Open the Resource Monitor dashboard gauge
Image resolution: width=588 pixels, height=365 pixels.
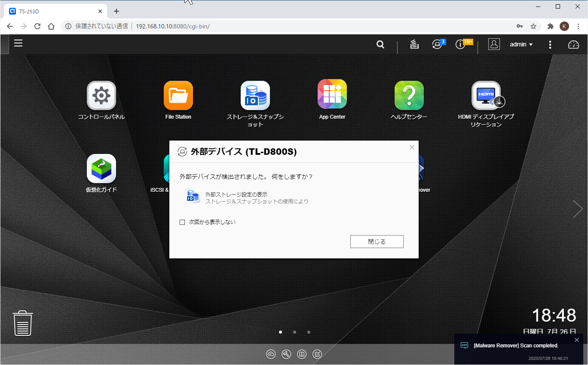coord(573,44)
